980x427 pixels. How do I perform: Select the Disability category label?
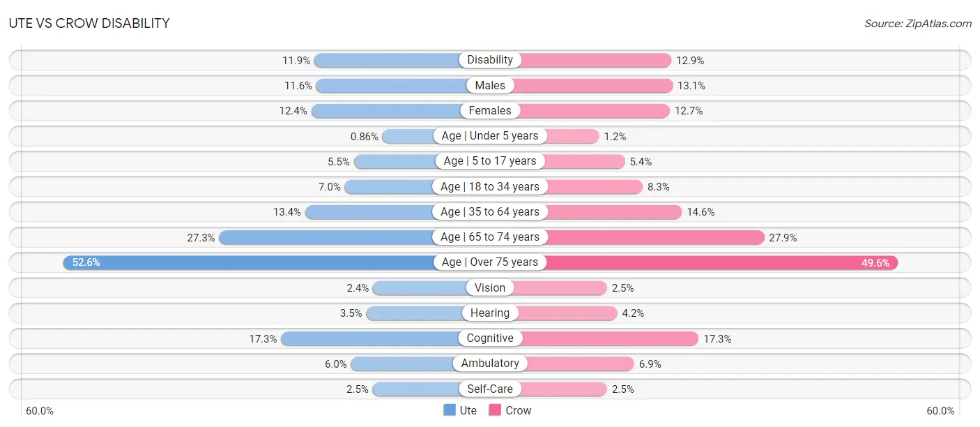pos(490,60)
